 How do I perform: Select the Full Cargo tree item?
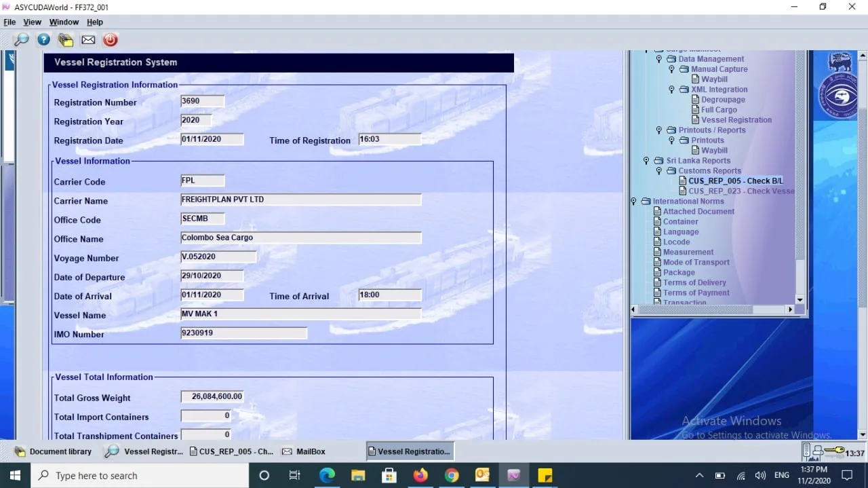point(719,110)
